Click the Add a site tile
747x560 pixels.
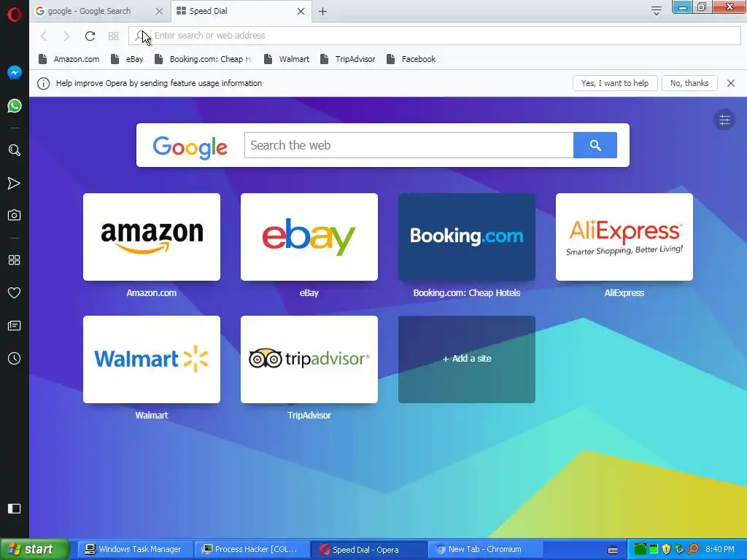467,359
